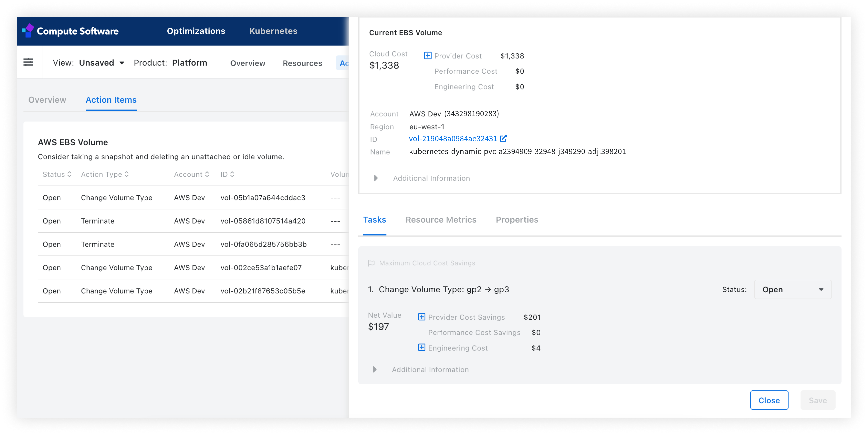Click the Provider Cost Savings $201 value
Image resolution: width=868 pixels, height=435 pixels.
pyautogui.click(x=532, y=317)
